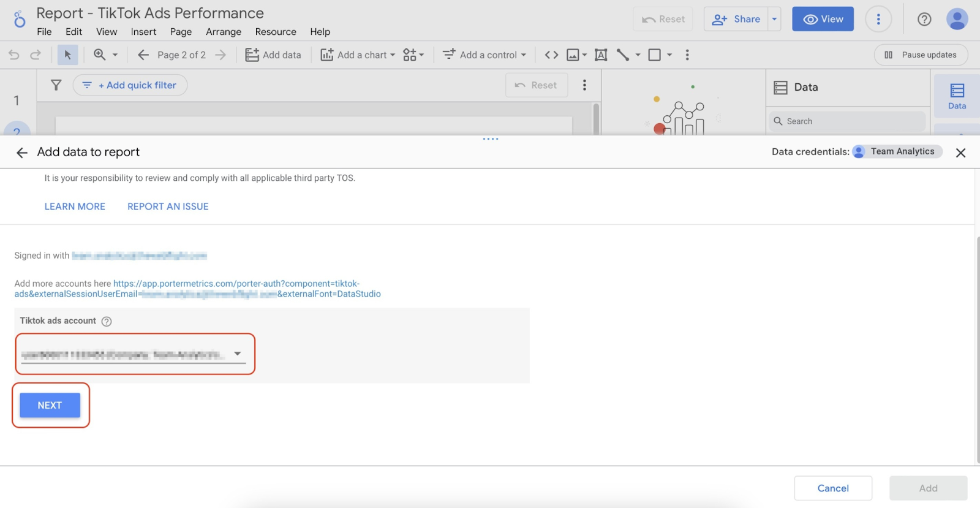
Task: Click the canvas vertical scrollbar
Action: tap(596, 118)
